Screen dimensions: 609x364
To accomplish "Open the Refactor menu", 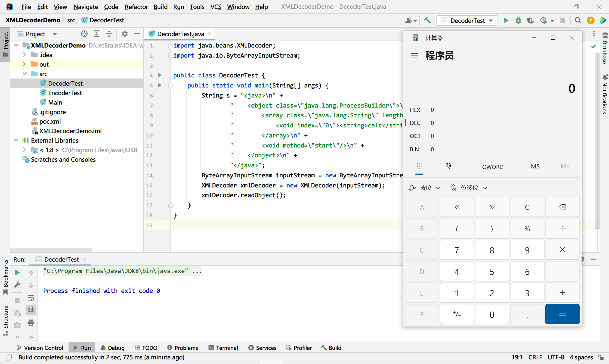I will (136, 7).
